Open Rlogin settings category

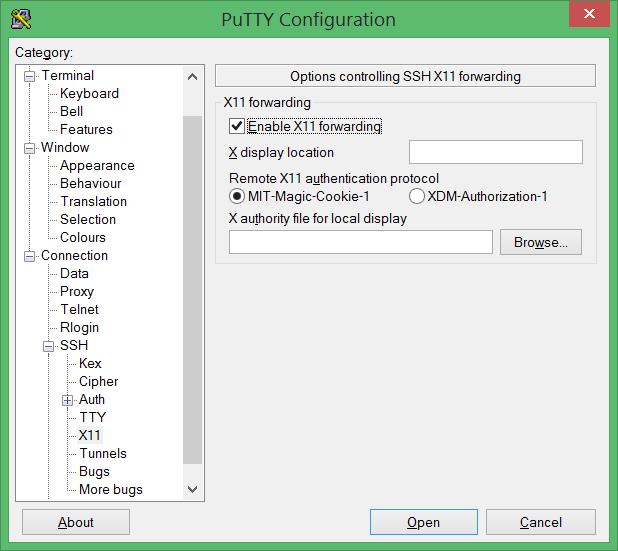click(79, 328)
